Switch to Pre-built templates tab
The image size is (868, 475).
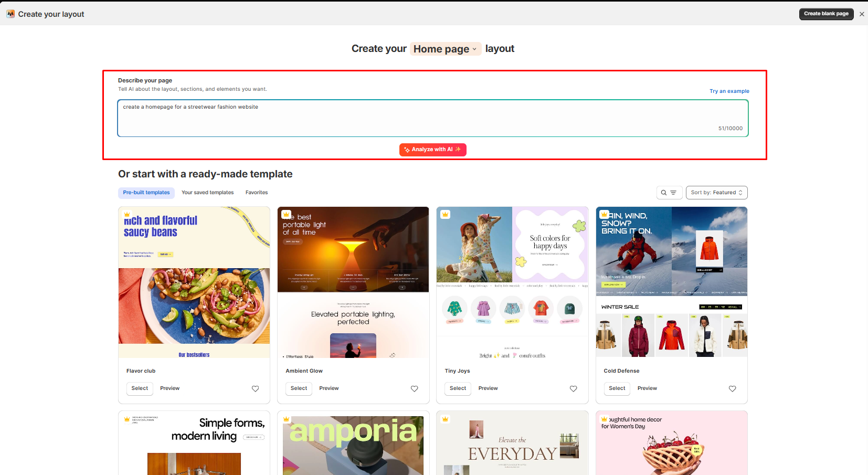tap(146, 193)
